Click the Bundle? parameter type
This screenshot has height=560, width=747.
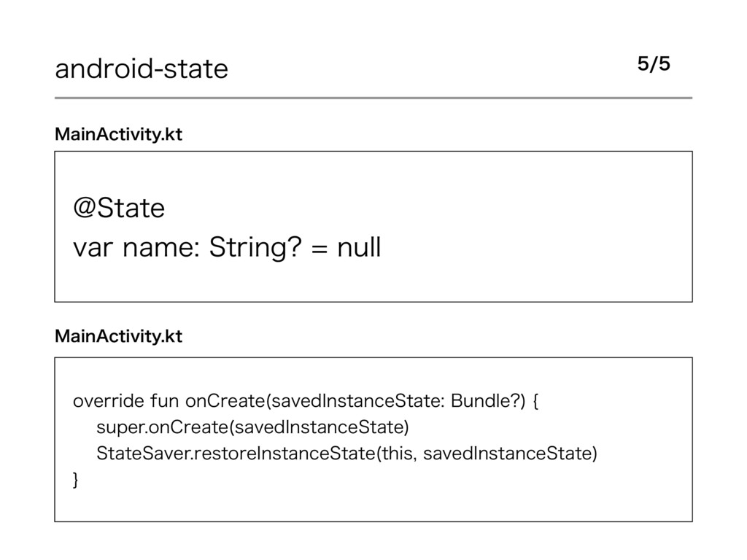click(x=486, y=400)
